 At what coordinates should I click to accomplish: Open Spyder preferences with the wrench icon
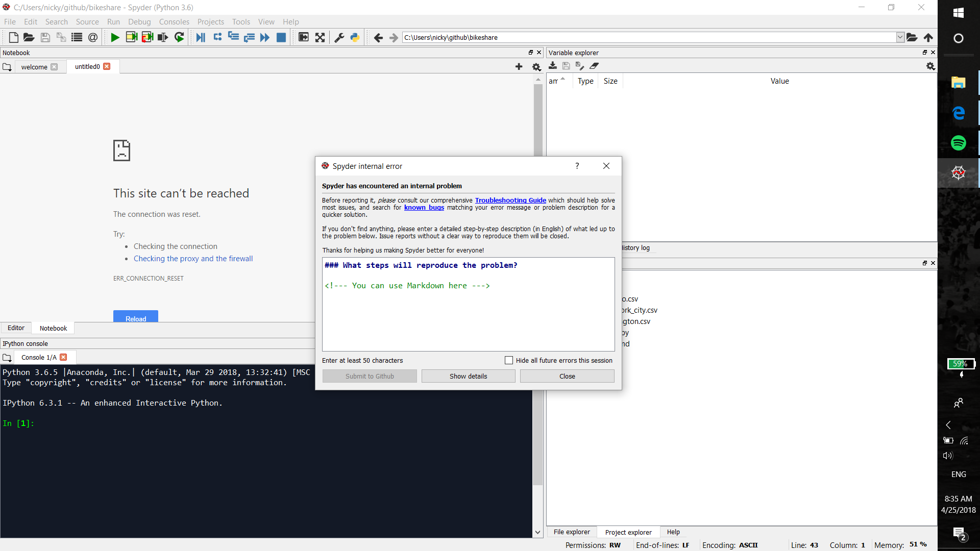[x=338, y=37]
